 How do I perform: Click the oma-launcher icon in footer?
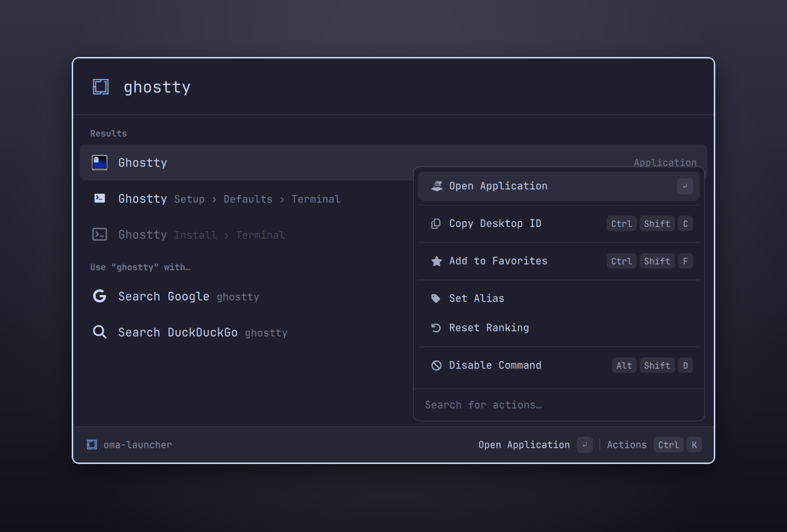(92, 444)
